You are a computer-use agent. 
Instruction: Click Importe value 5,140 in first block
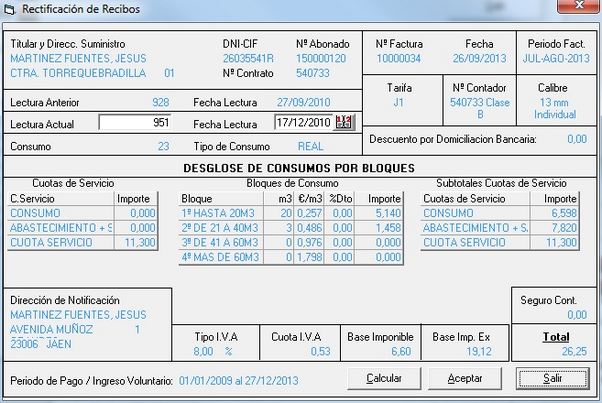388,213
